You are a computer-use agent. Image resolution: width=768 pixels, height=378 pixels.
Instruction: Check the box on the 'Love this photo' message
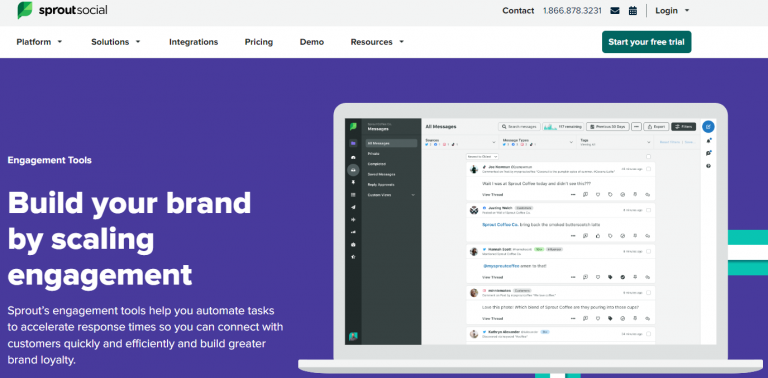tap(648, 292)
